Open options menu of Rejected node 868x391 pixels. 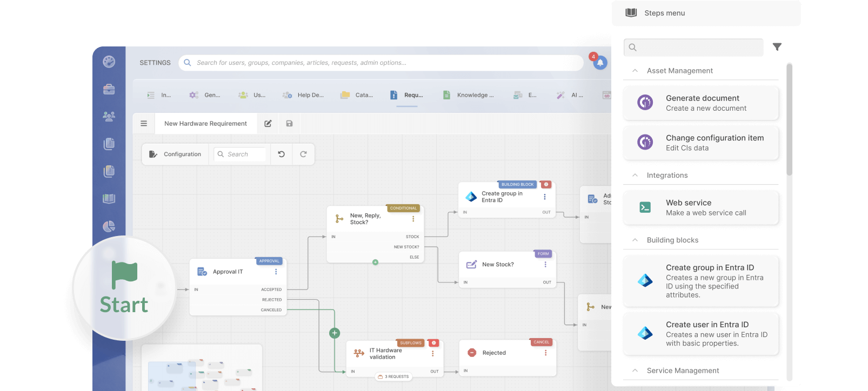(546, 353)
